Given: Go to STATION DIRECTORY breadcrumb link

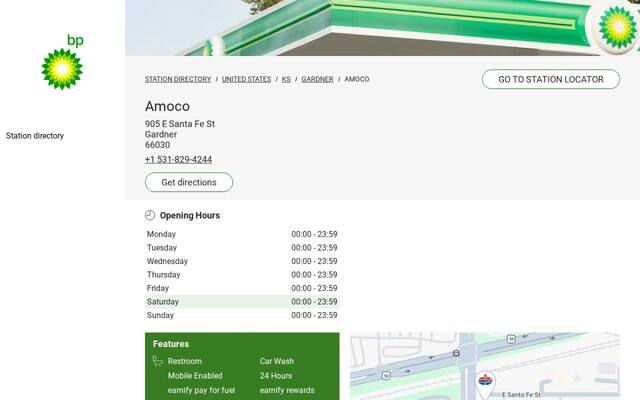Looking at the screenshot, I should pyautogui.click(x=178, y=79).
